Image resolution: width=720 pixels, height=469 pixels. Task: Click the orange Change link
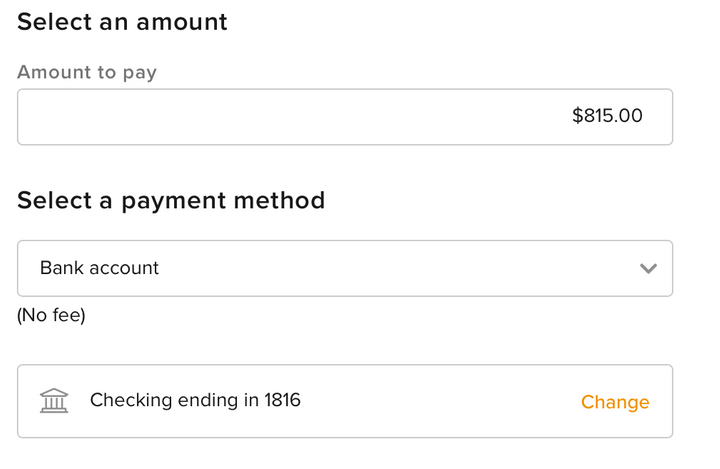[615, 402]
